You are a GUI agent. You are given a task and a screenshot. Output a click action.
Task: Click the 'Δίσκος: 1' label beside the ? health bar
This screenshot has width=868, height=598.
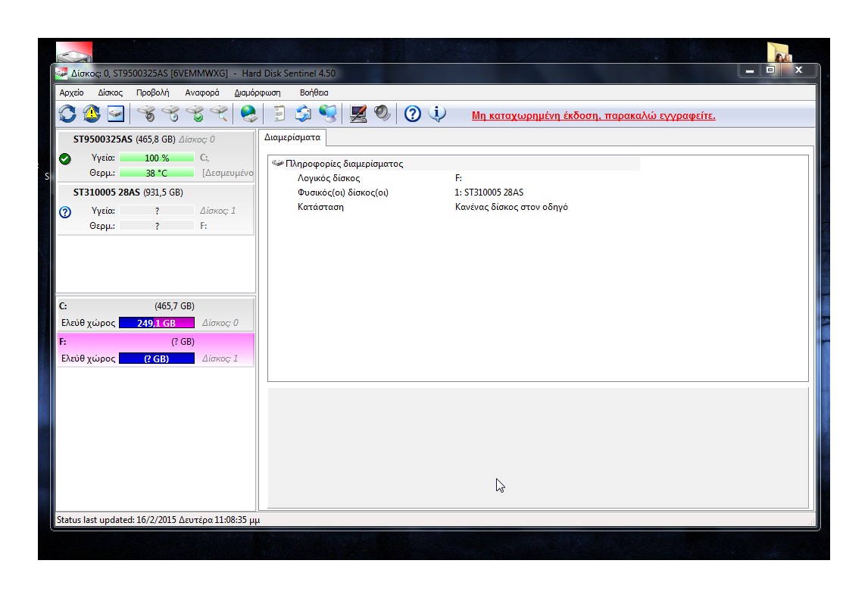tap(217, 211)
